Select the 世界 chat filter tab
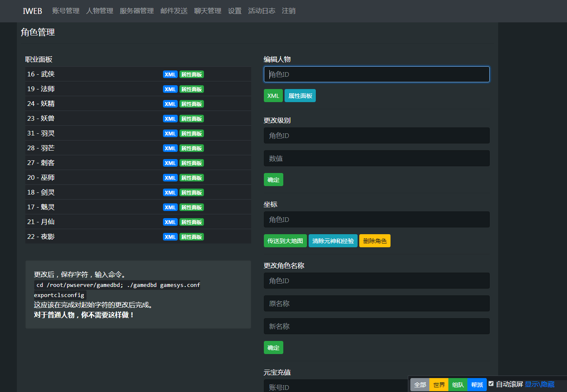The image size is (567, 392). pyautogui.click(x=439, y=385)
